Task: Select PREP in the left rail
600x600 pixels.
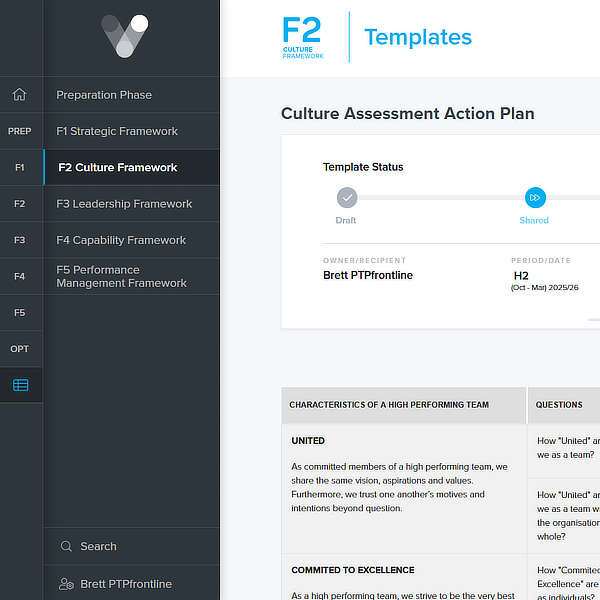Action: [x=19, y=131]
